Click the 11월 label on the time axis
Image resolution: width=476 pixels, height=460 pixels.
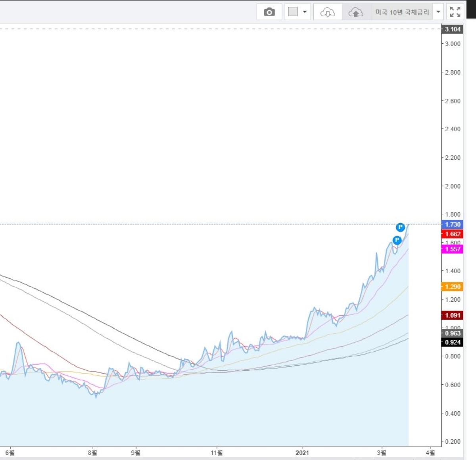pyautogui.click(x=217, y=452)
